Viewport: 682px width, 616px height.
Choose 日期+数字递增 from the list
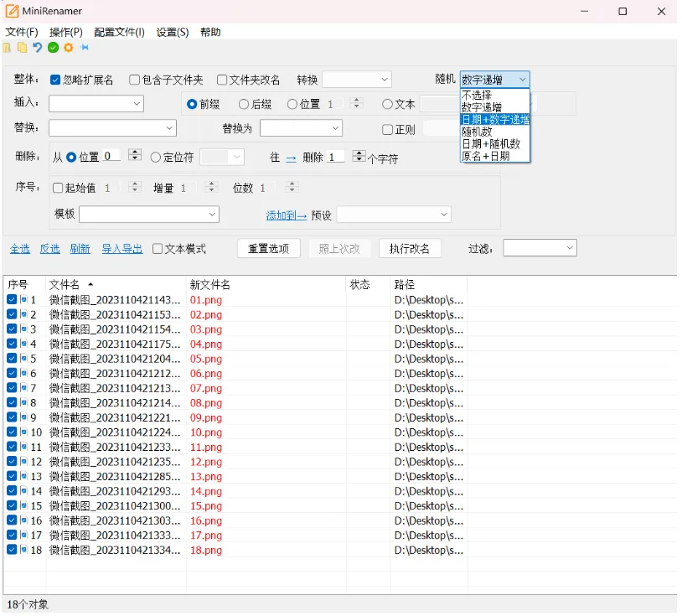coord(494,119)
